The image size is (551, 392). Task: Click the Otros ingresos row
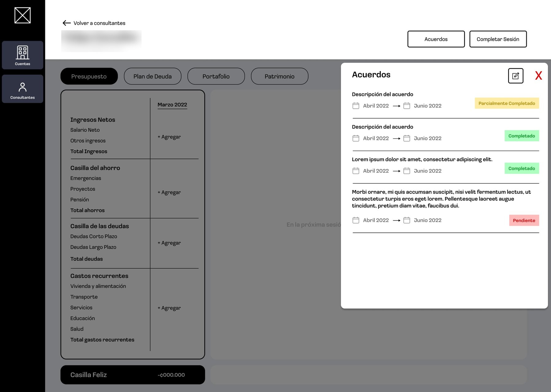88,141
